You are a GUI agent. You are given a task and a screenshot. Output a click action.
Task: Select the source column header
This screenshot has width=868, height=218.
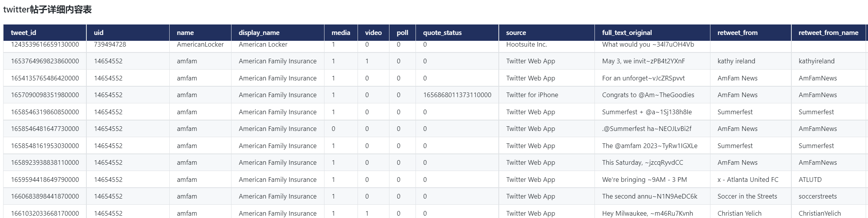pyautogui.click(x=516, y=33)
